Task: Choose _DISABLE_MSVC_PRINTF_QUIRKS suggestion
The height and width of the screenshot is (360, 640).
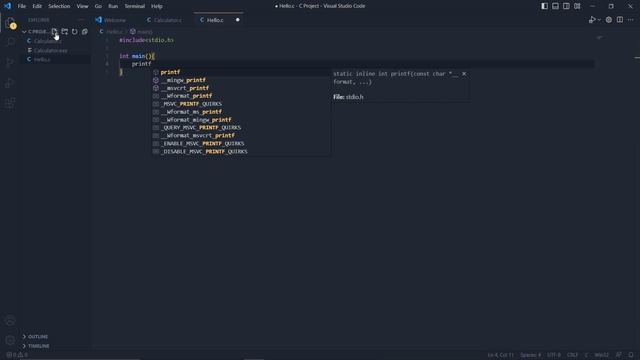Action: (241, 151)
